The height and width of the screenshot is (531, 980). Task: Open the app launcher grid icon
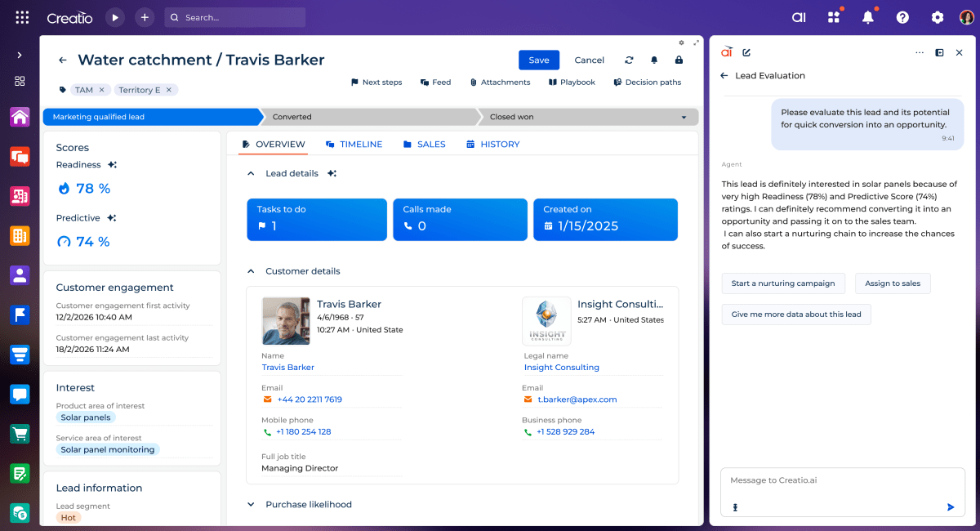point(22,17)
